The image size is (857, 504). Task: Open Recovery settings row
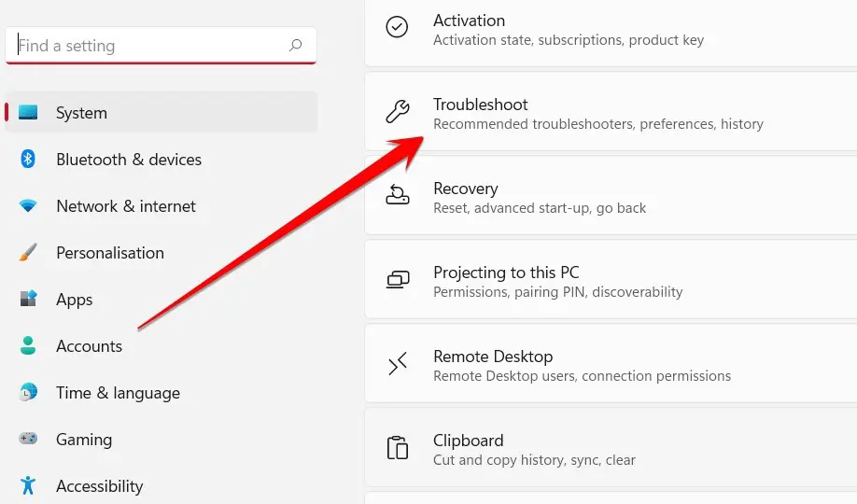pyautogui.click(x=611, y=196)
